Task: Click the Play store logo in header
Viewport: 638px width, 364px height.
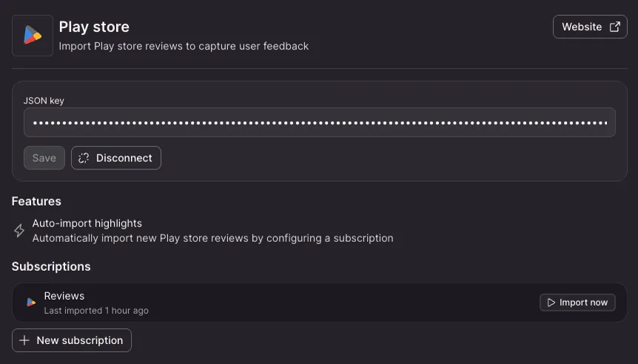Action: 33,36
